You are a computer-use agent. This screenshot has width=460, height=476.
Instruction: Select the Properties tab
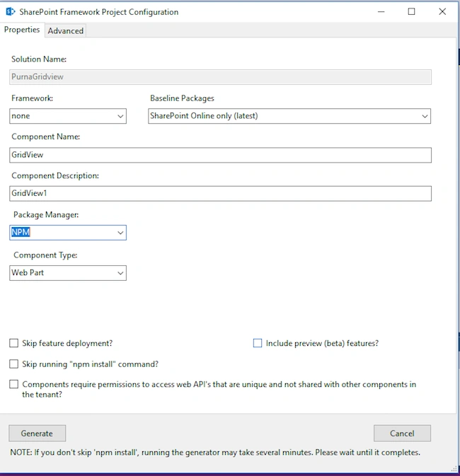22,30
